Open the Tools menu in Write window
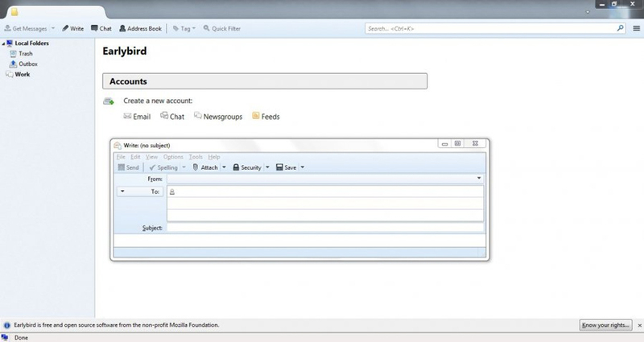644x342 pixels. coord(196,157)
